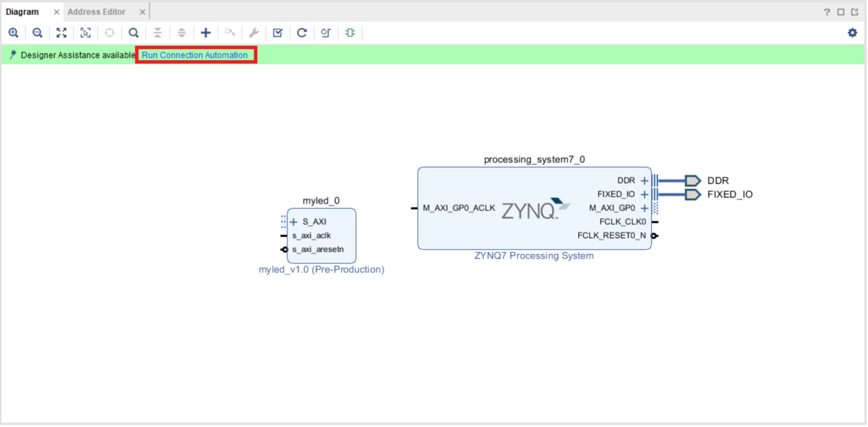Click the Zoom Fit icon
This screenshot has width=868, height=427.
[x=61, y=32]
